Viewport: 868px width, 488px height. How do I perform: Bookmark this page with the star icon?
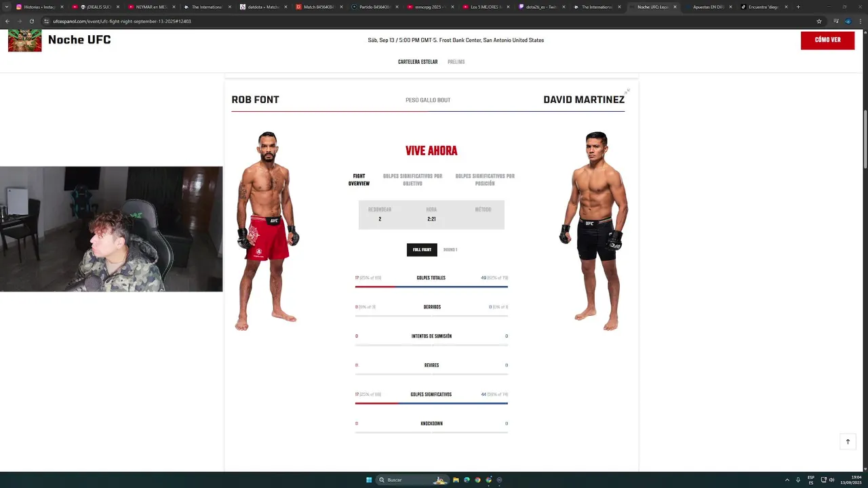click(x=819, y=21)
